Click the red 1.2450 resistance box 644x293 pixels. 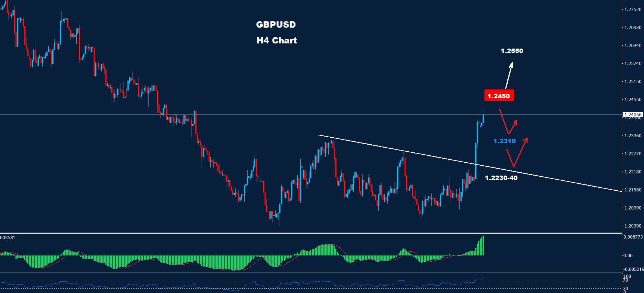coord(498,96)
